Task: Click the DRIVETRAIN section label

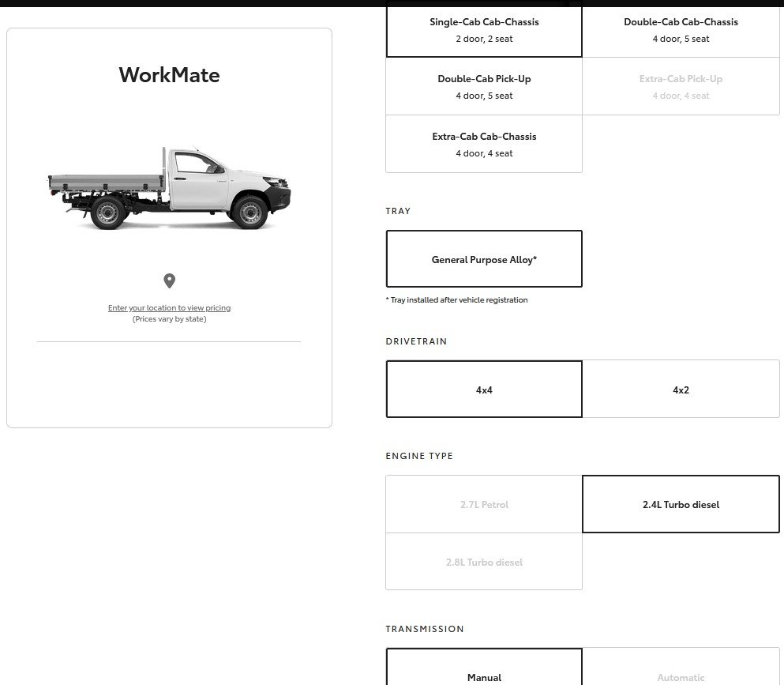Action: [x=417, y=341]
